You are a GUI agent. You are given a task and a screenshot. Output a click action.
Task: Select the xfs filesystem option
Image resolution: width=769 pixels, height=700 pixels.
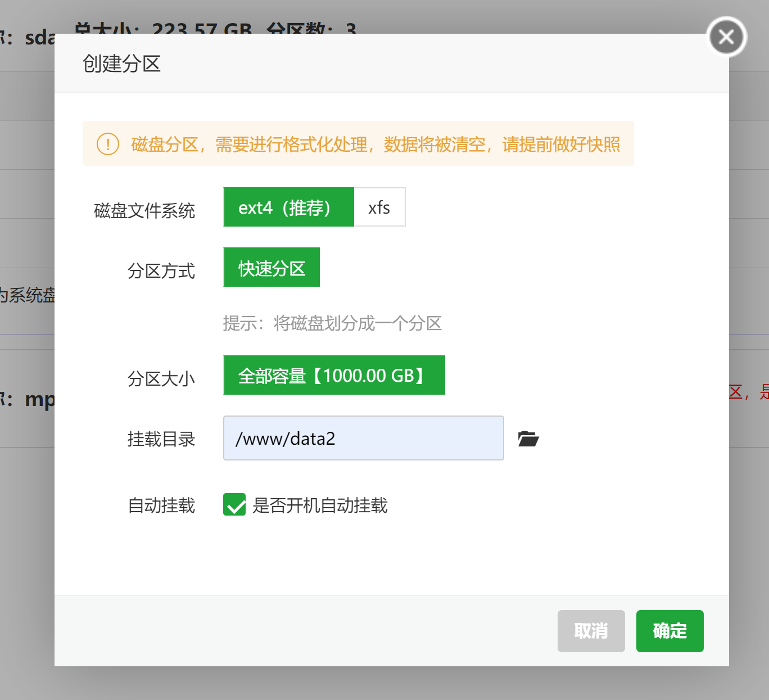click(x=379, y=207)
